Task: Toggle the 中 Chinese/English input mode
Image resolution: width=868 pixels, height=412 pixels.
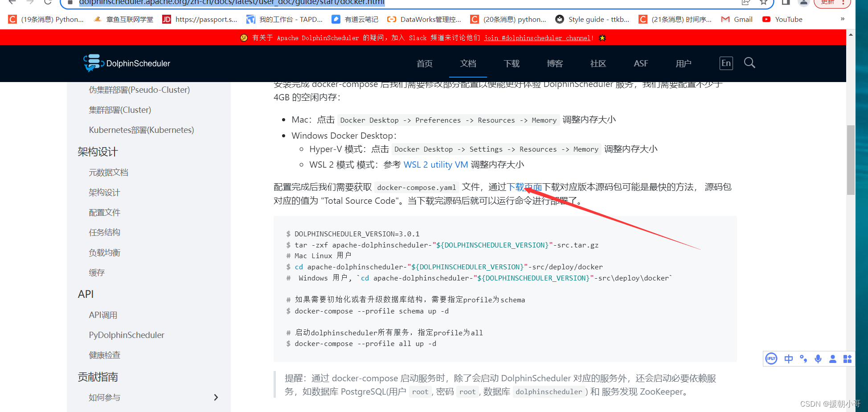Action: coord(788,359)
